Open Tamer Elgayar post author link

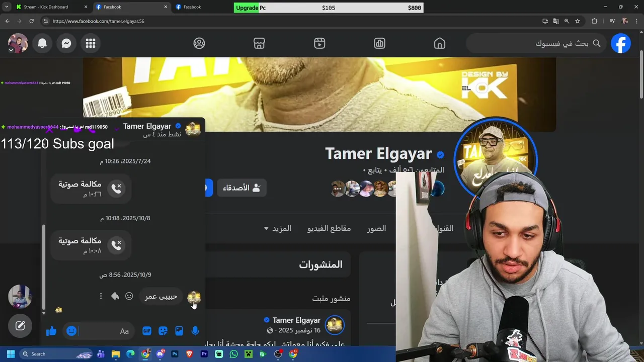(x=296, y=320)
